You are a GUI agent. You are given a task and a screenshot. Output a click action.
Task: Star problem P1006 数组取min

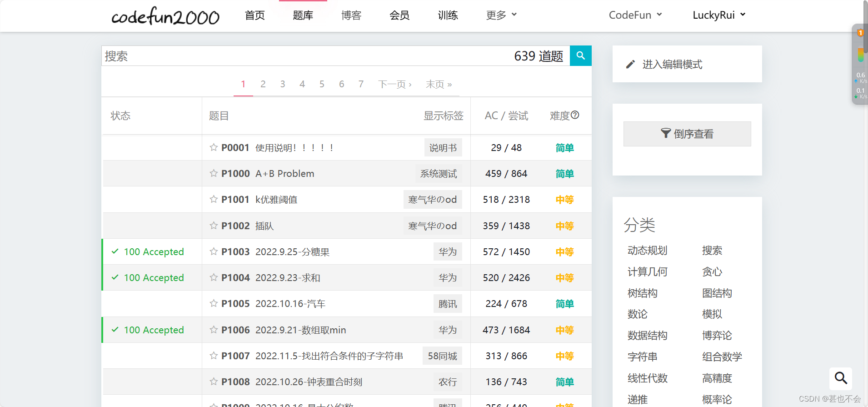tap(214, 330)
